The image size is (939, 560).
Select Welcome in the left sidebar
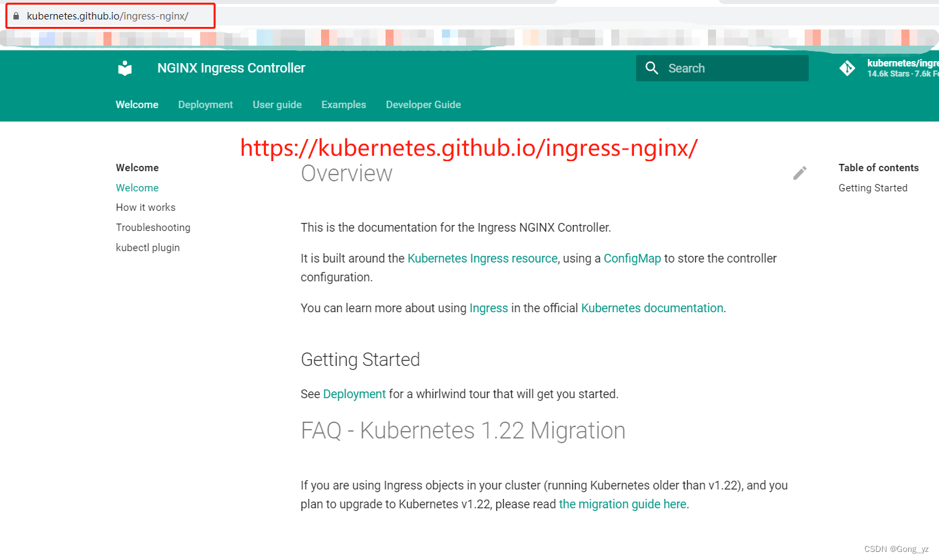(x=137, y=188)
